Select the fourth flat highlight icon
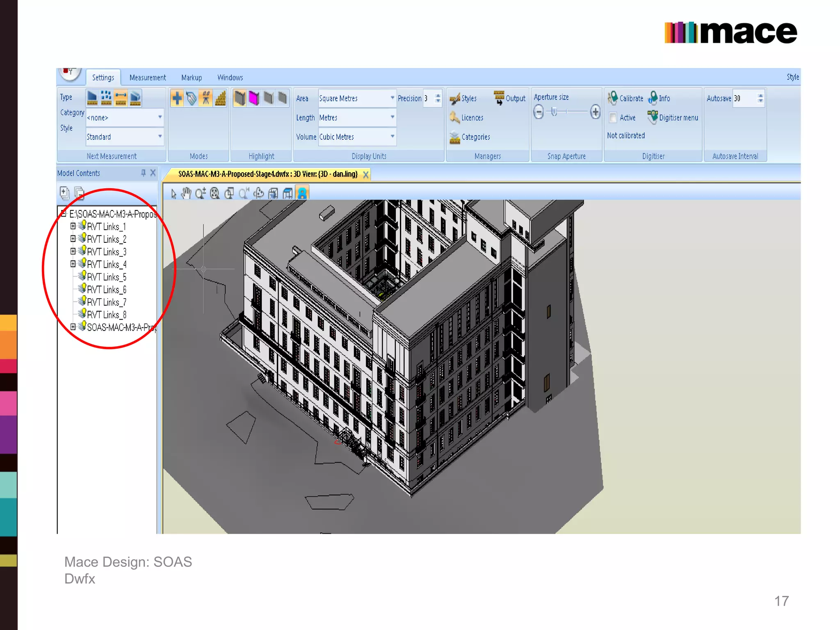This screenshot has width=840, height=630. point(283,98)
